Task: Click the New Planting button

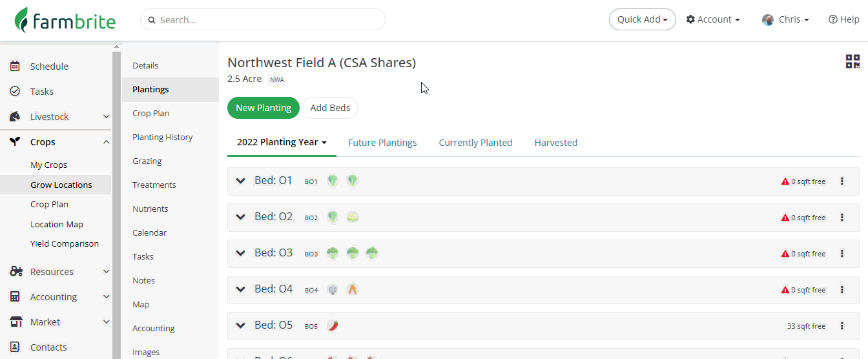Action: point(263,108)
